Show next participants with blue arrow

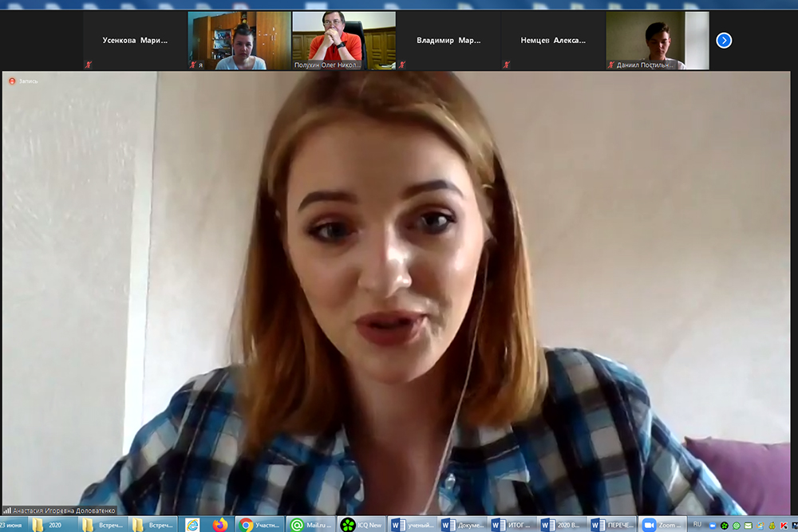coord(724,40)
